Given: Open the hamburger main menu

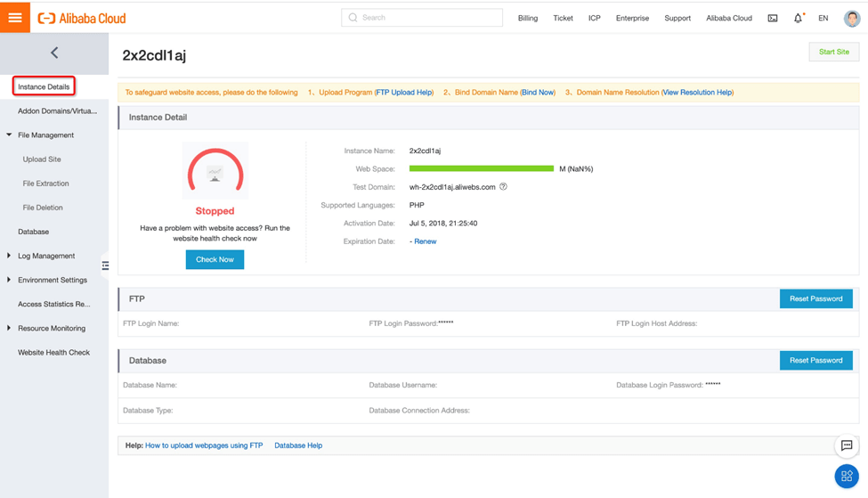Looking at the screenshot, I should pyautogui.click(x=15, y=18).
